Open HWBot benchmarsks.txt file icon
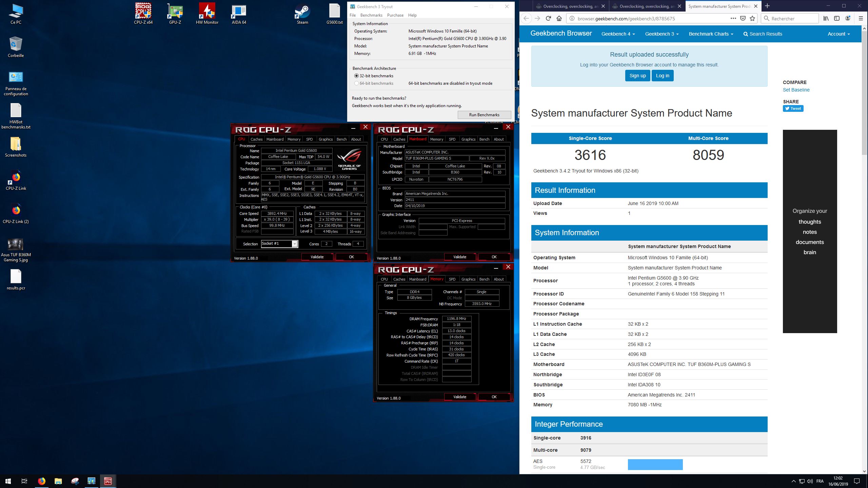Image resolution: width=868 pixels, height=488 pixels. 16,116
